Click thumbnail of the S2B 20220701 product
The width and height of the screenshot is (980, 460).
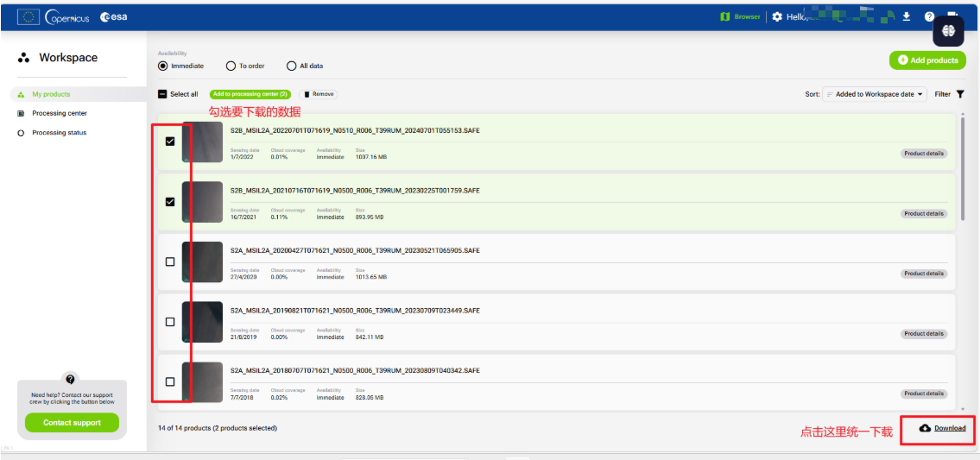tap(202, 142)
